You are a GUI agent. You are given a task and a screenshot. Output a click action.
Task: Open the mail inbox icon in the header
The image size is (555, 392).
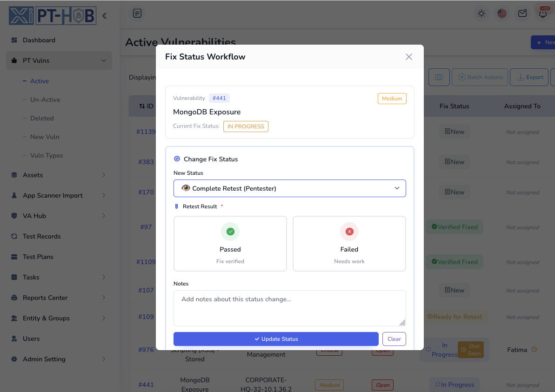click(522, 13)
